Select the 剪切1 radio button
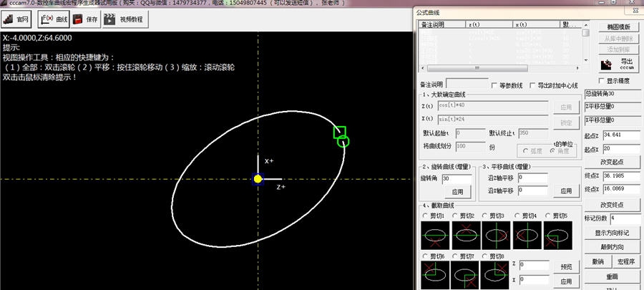Image resolution: width=644 pixels, height=290 pixels. click(x=424, y=216)
